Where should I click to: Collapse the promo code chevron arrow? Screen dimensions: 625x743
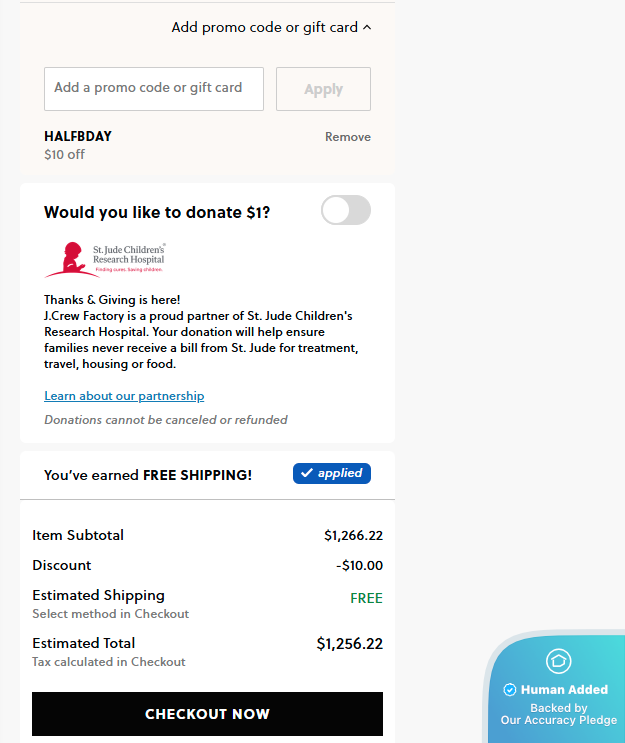point(367,27)
